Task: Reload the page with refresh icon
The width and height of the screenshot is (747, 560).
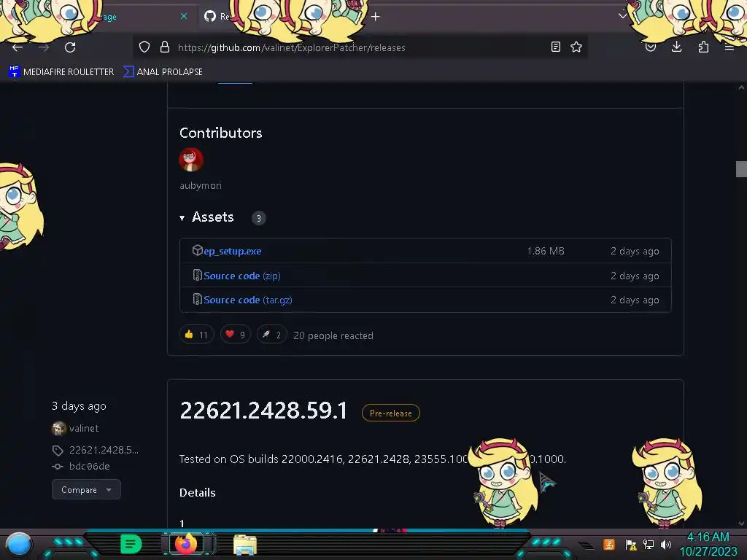Action: pos(70,47)
